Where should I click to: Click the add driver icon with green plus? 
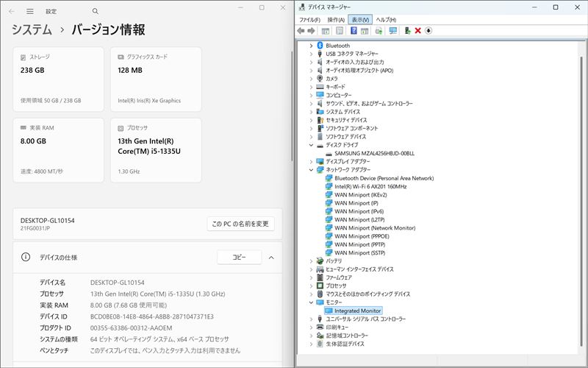pos(406,31)
